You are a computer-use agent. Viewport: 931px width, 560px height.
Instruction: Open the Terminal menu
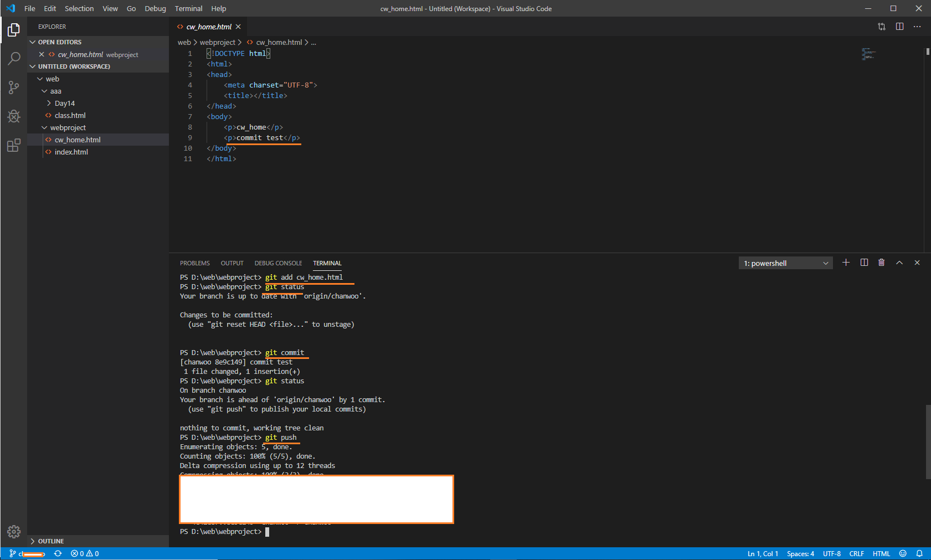[x=188, y=8]
